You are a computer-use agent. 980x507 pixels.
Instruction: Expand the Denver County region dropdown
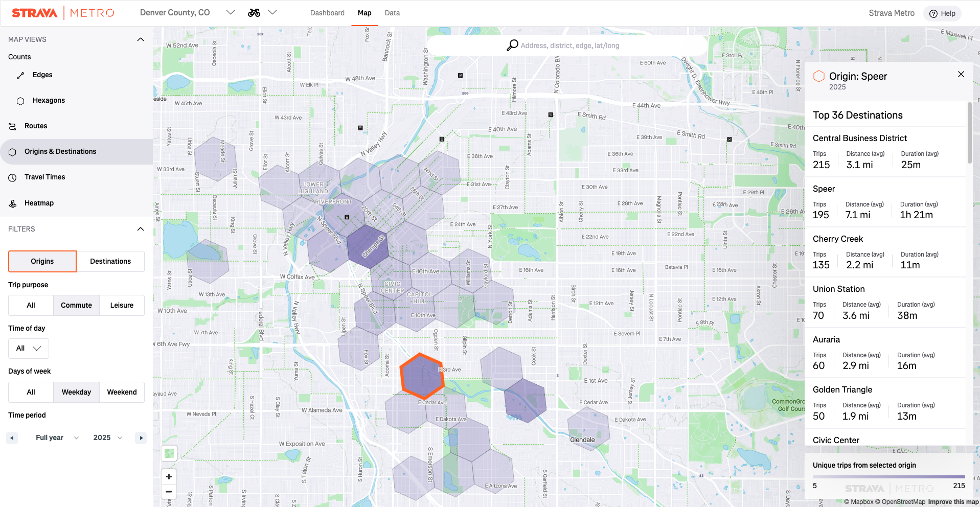pyautogui.click(x=231, y=13)
